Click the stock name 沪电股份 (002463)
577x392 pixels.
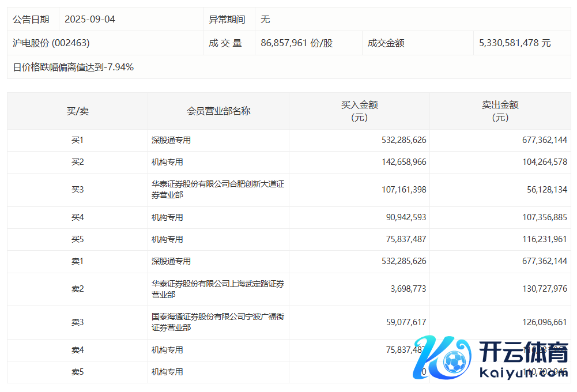click(51, 43)
